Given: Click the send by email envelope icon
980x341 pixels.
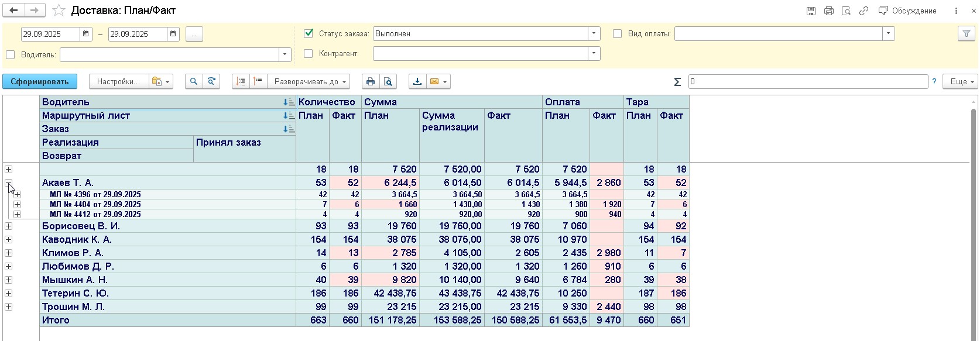Looking at the screenshot, I should (x=434, y=82).
